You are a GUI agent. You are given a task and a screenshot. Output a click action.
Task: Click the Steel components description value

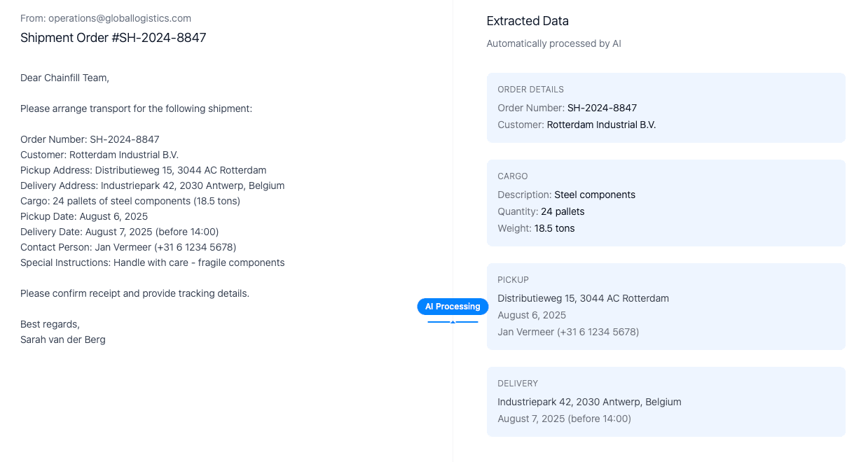(x=595, y=195)
